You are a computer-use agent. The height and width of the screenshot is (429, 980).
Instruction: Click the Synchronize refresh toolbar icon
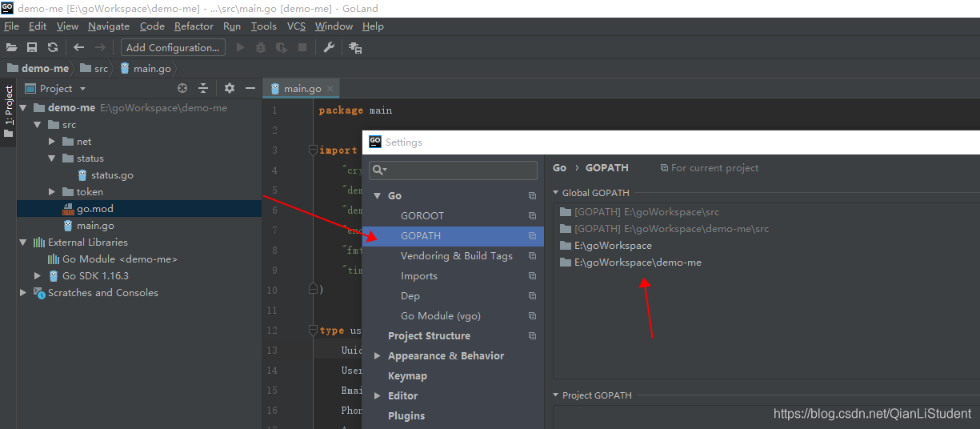[53, 48]
